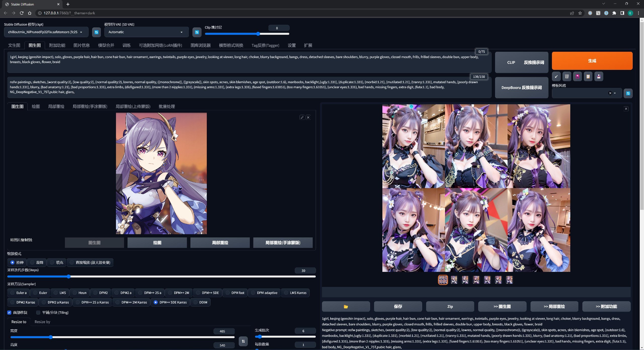Enable the 平铺/分块 (Tiling) checkbox
Viewport: 644px width, 350px height.
pos(38,312)
